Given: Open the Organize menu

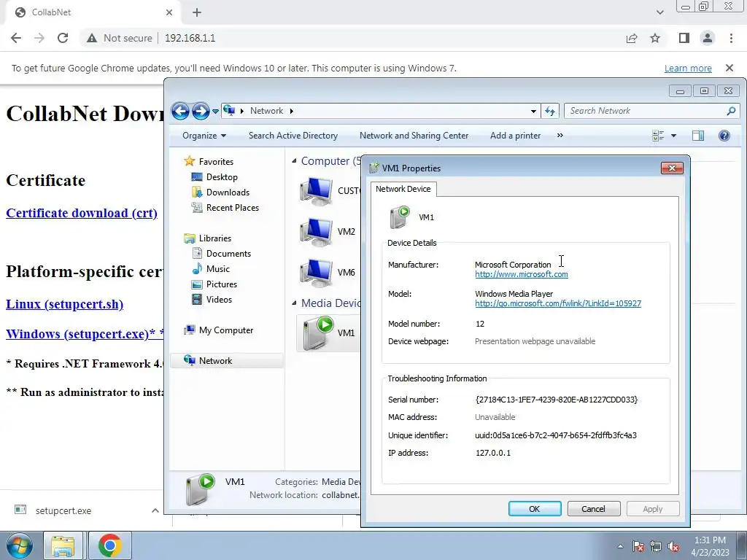Looking at the screenshot, I should (x=204, y=136).
